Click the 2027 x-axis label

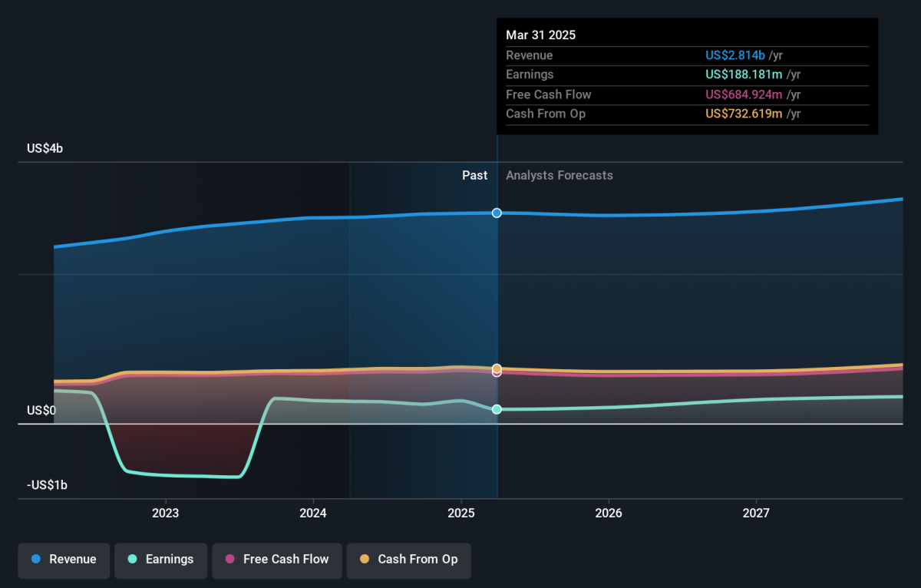tap(757, 513)
